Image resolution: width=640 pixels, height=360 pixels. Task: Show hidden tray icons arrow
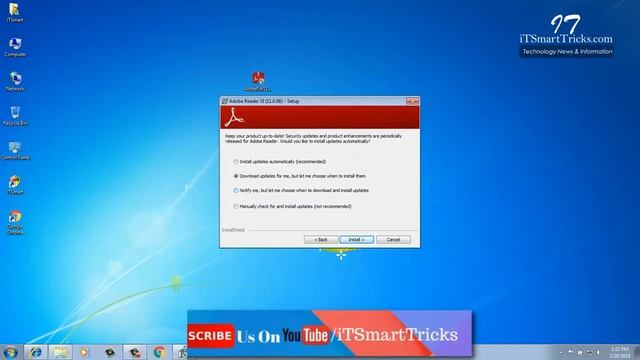tap(561, 352)
